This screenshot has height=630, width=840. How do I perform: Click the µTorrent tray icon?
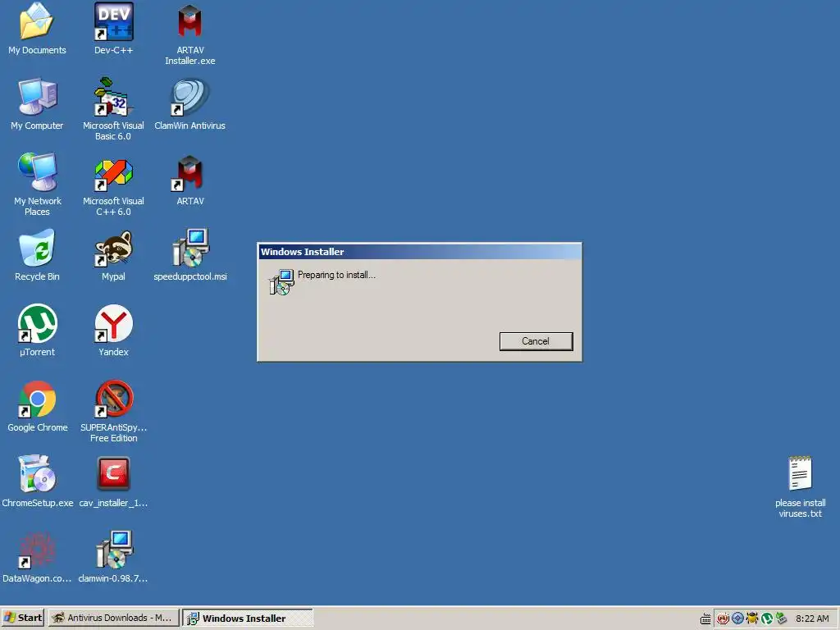767,619
